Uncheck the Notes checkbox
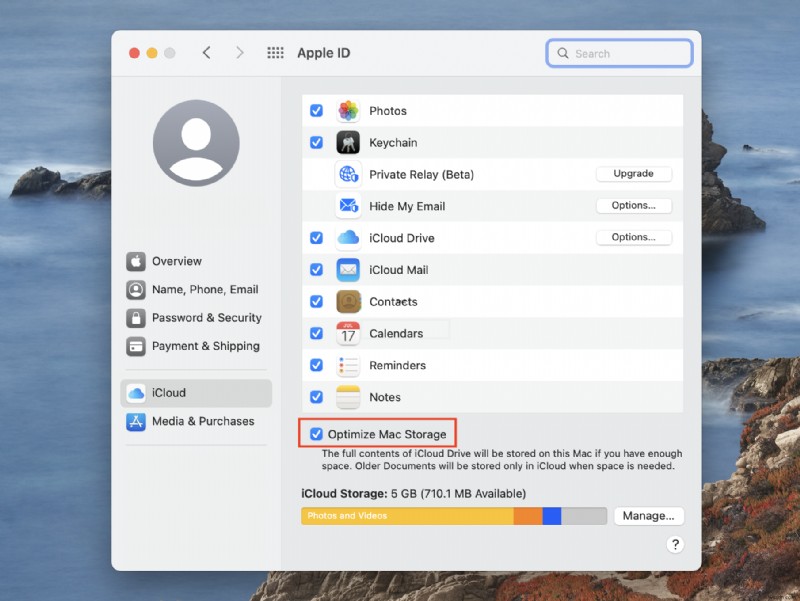Screen dimensions: 800x601 tap(317, 397)
